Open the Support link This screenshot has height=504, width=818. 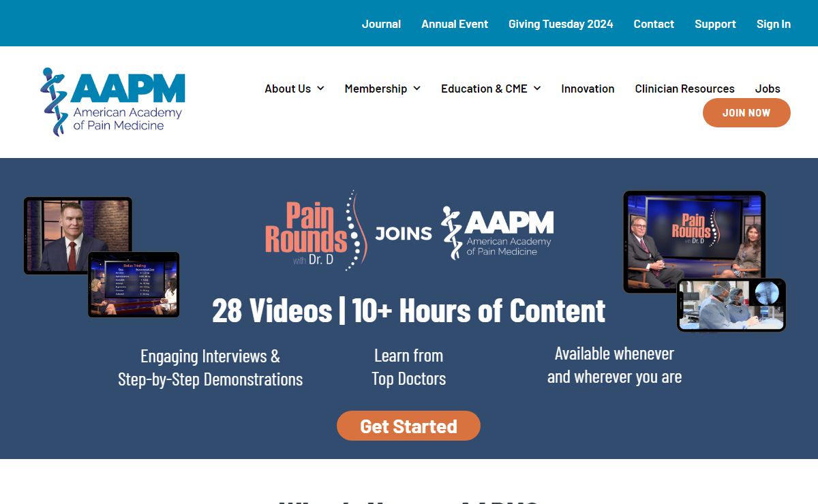(715, 24)
